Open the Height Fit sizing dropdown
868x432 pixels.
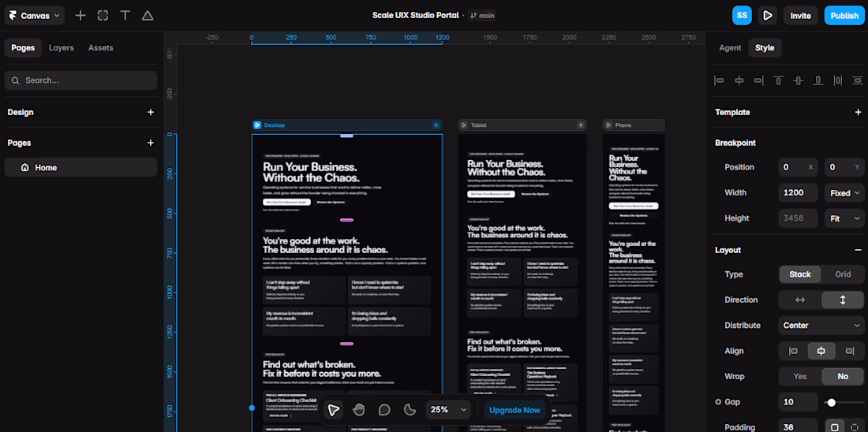coord(844,218)
